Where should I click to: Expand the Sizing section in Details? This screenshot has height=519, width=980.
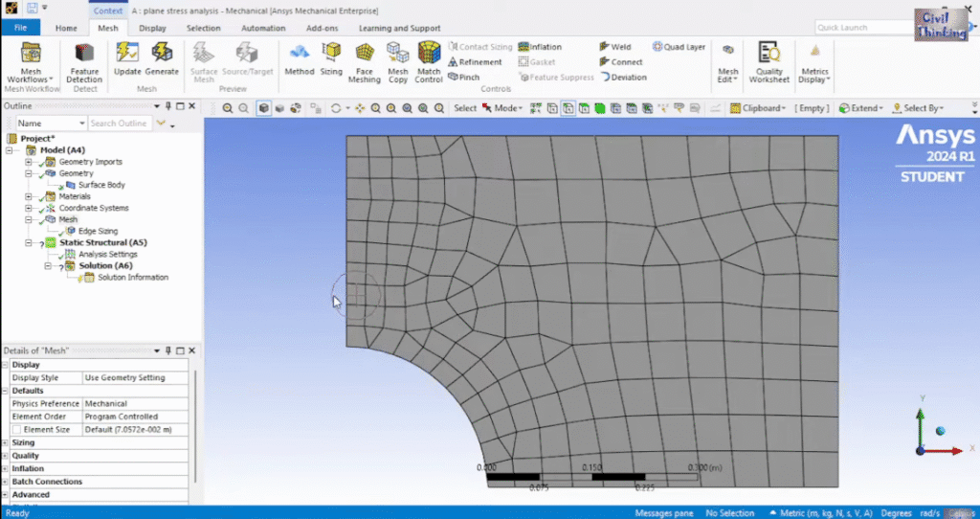click(x=6, y=442)
